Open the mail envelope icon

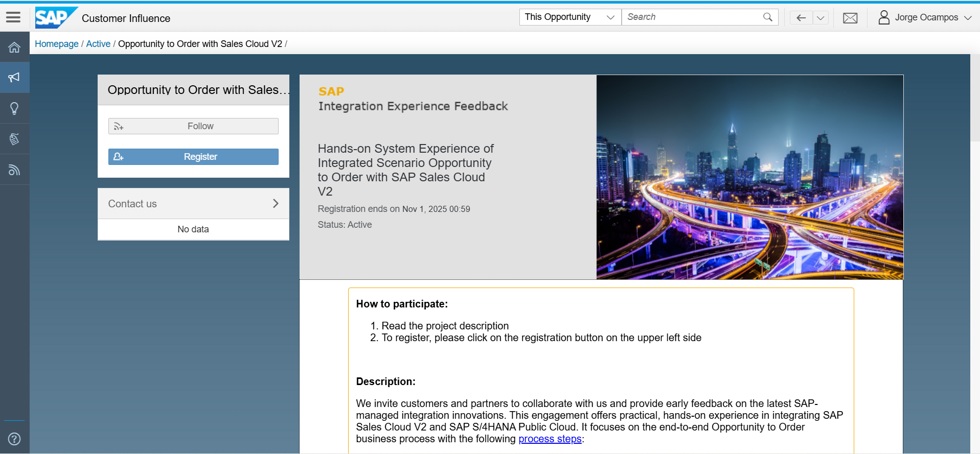click(850, 18)
